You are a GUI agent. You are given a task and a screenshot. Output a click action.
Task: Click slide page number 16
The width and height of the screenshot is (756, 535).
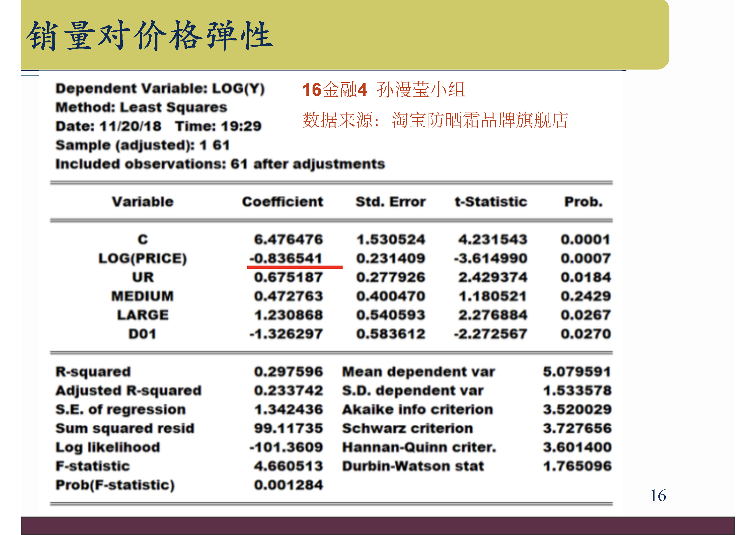[658, 496]
